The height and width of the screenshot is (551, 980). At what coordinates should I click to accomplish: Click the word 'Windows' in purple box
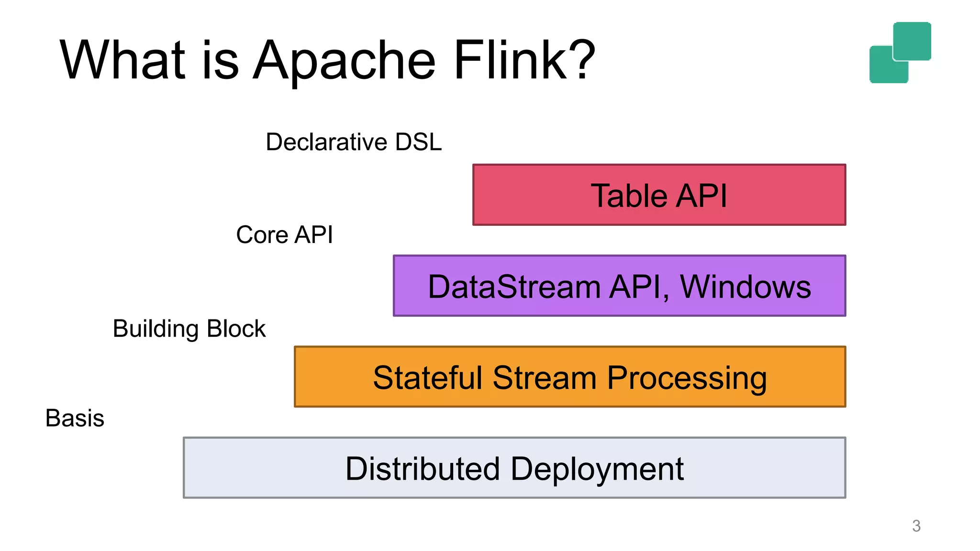[x=745, y=287]
